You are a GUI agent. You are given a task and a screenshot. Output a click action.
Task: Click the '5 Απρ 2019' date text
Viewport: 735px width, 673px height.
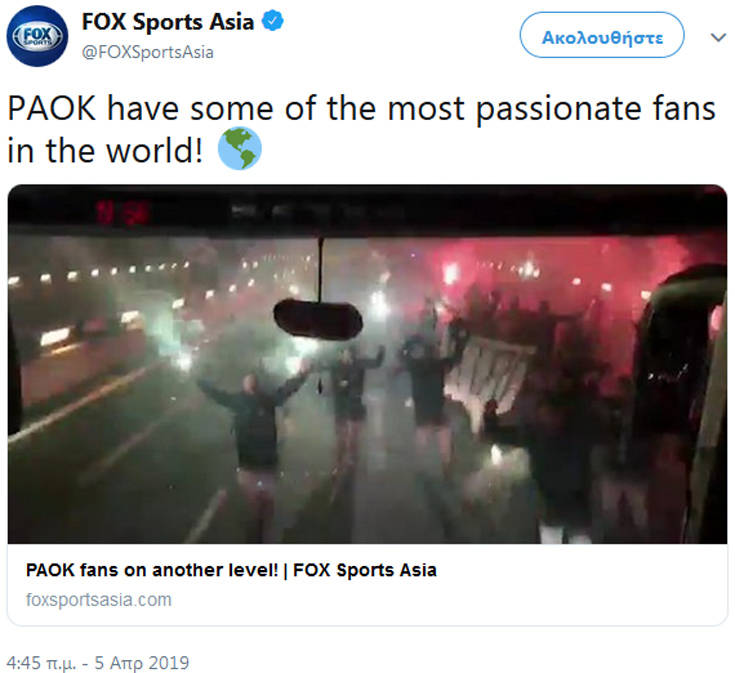pyautogui.click(x=142, y=663)
